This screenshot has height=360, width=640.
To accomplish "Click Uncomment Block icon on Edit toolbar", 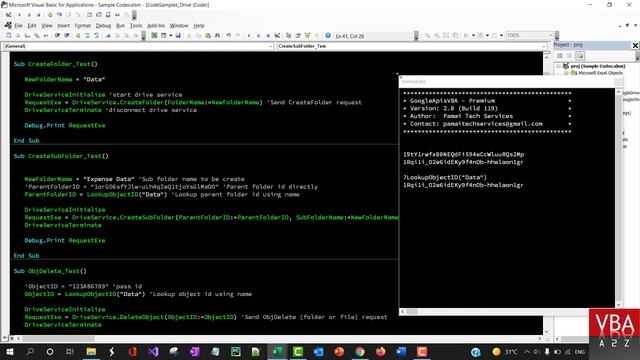I will [x=96, y=36].
